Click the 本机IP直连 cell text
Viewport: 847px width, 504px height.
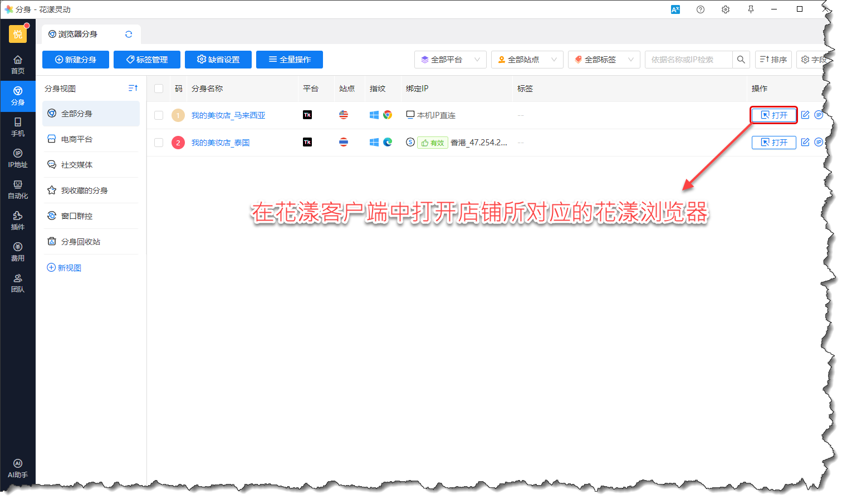[436, 115]
